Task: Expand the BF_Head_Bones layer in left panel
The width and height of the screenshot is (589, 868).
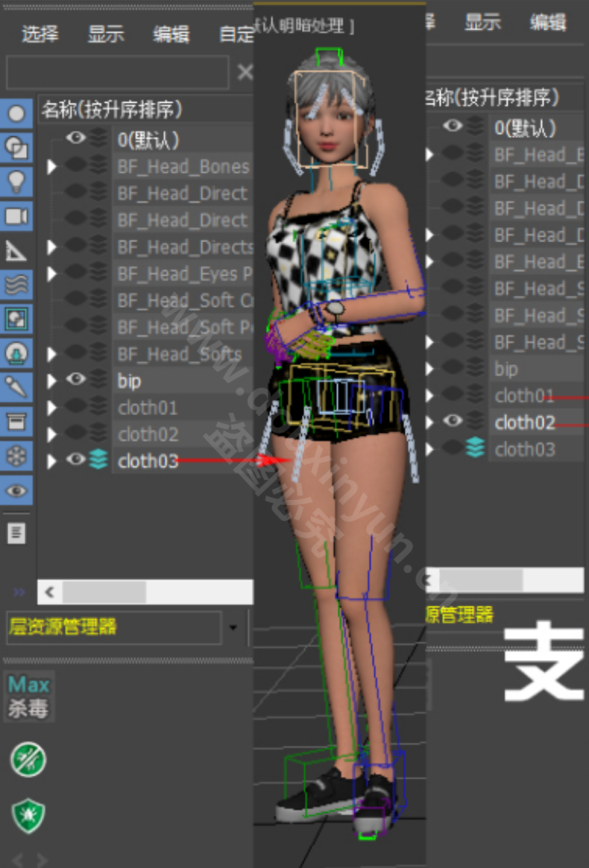Action: (51, 167)
